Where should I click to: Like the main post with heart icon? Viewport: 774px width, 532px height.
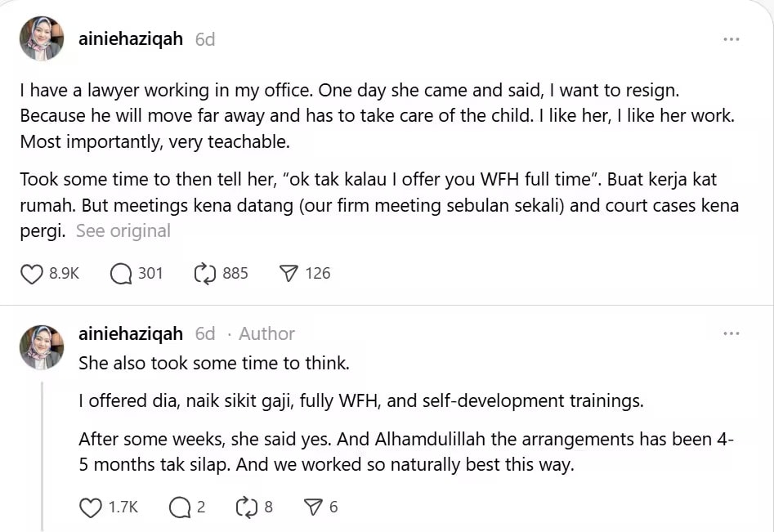tap(31, 274)
